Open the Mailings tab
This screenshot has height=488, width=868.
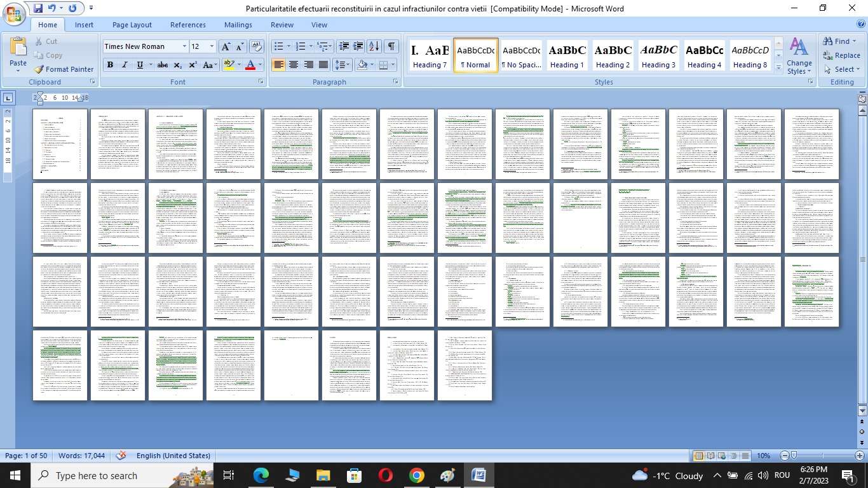(x=238, y=25)
